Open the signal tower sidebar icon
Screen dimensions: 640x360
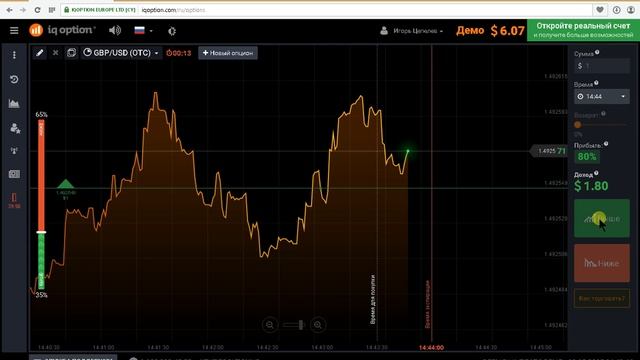[x=14, y=151]
